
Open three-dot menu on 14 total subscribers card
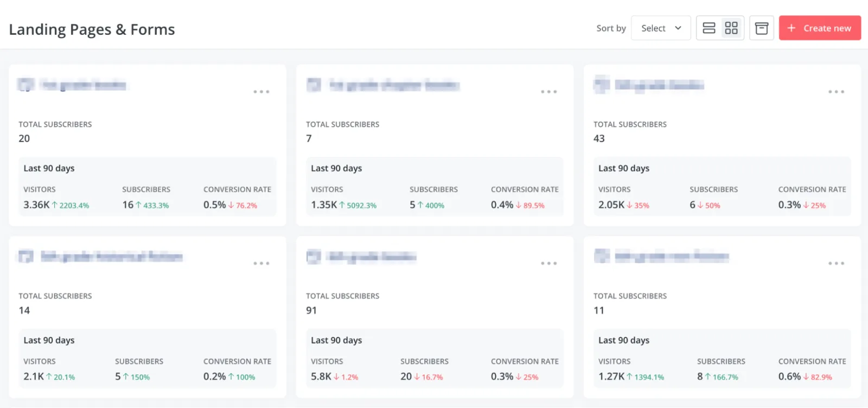(x=261, y=263)
